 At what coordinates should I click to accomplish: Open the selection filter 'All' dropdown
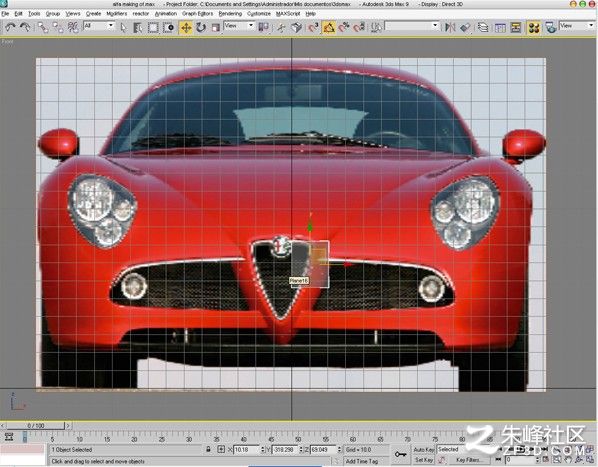coord(99,26)
